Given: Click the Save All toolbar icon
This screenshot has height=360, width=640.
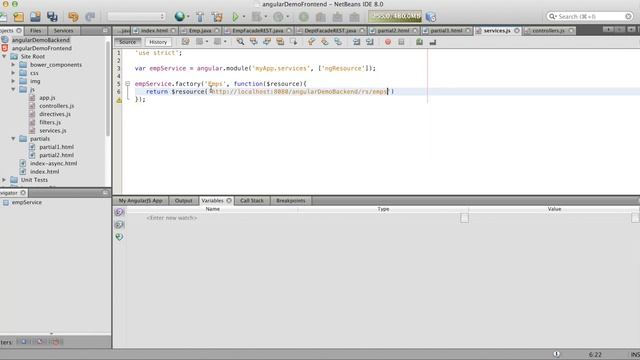Looking at the screenshot, I should 52,17.
